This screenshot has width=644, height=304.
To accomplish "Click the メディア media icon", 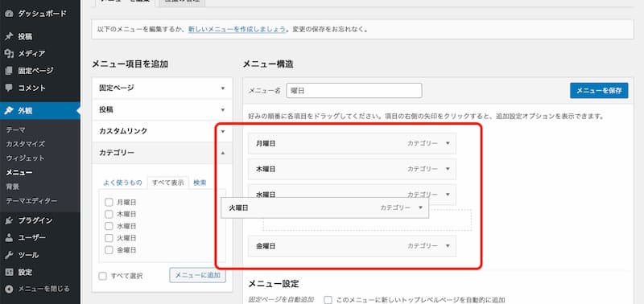I will pos(9,54).
